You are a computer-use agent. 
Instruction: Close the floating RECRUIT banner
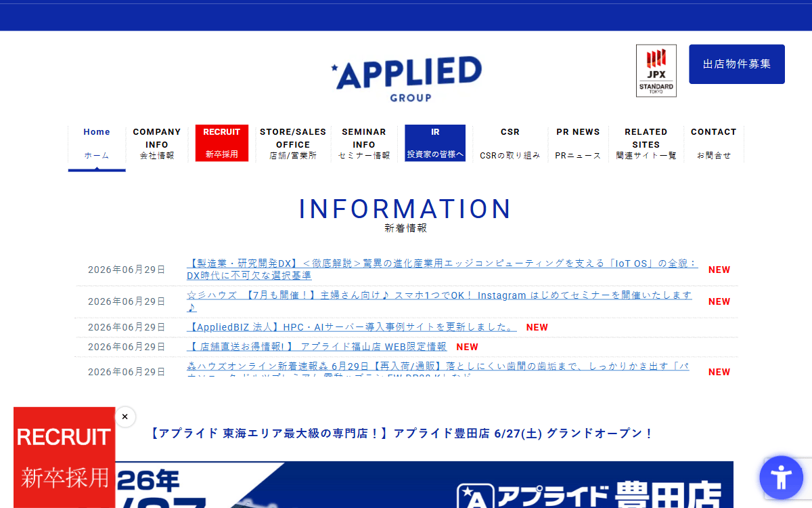pyautogui.click(x=125, y=417)
